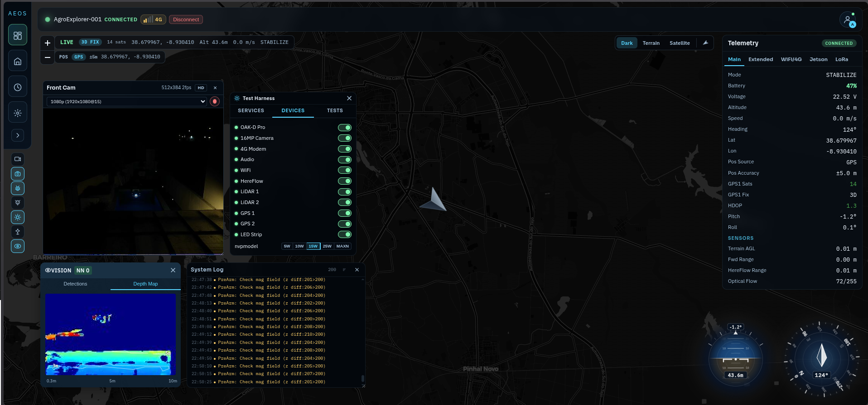
Task: Expand the sidebar with the chevron arrow
Action: click(x=18, y=135)
